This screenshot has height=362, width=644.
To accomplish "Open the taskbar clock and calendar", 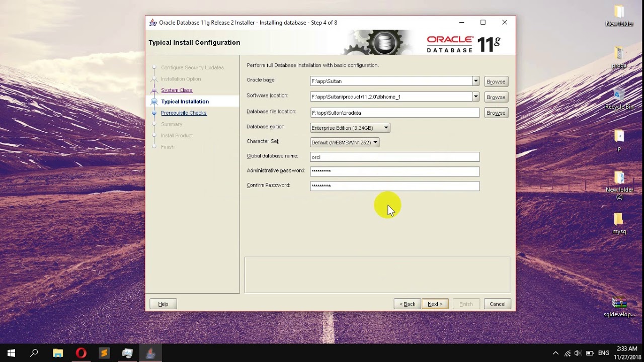I will pos(627,353).
